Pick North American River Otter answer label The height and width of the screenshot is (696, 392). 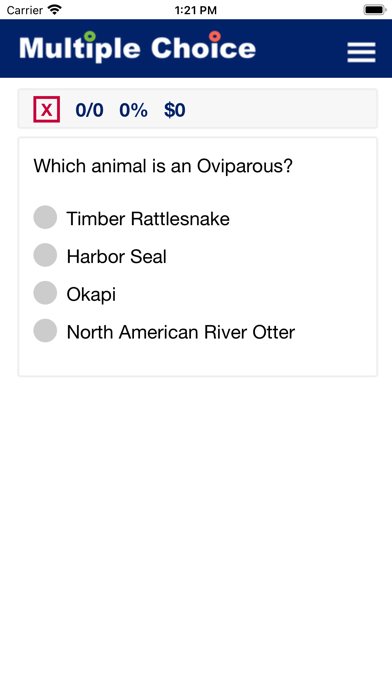click(181, 332)
